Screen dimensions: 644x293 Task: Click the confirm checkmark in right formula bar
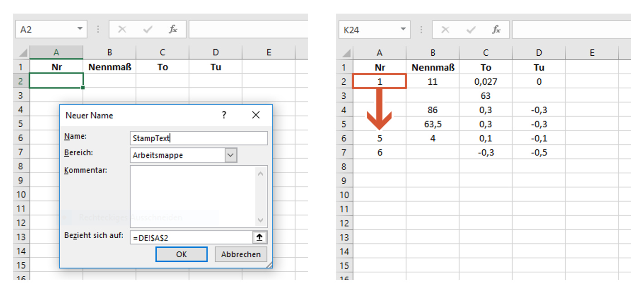tap(471, 29)
